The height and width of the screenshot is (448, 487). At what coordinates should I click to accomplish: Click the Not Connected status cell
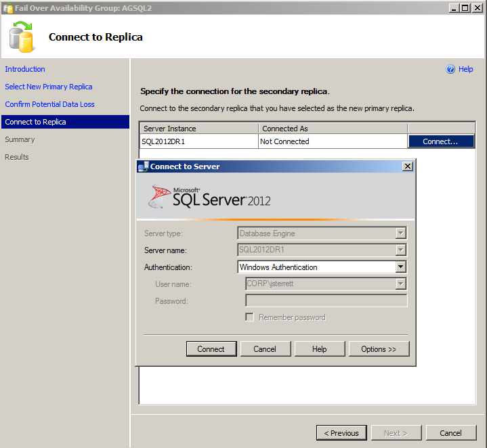pyautogui.click(x=333, y=141)
